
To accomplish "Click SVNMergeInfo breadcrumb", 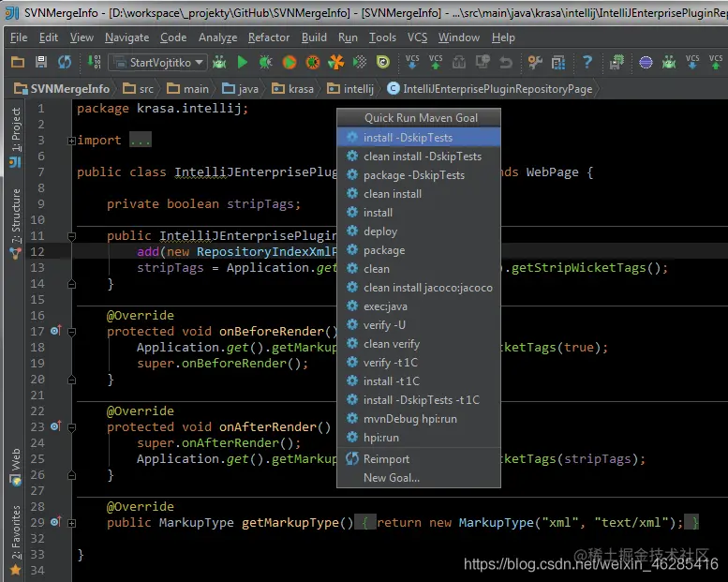I will click(62, 89).
